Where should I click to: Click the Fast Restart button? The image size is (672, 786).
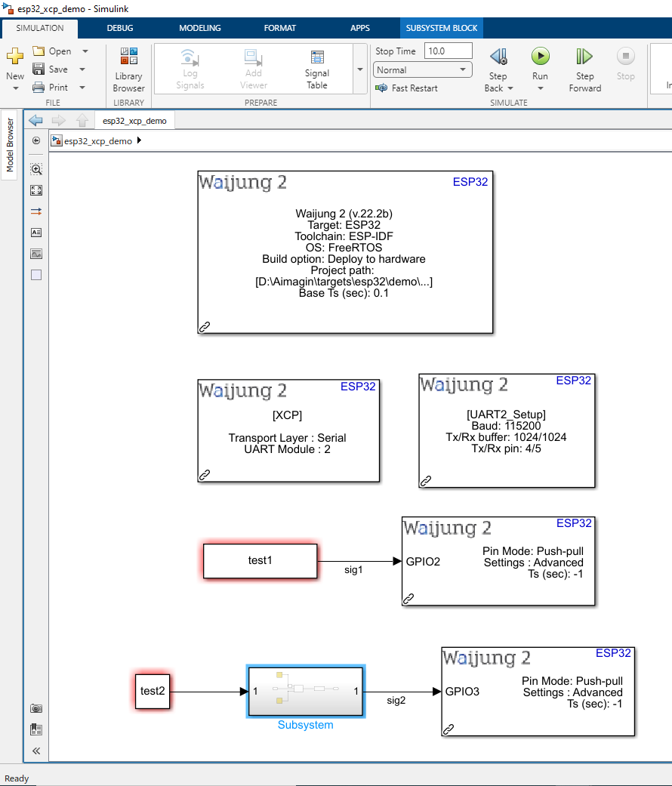click(x=407, y=88)
